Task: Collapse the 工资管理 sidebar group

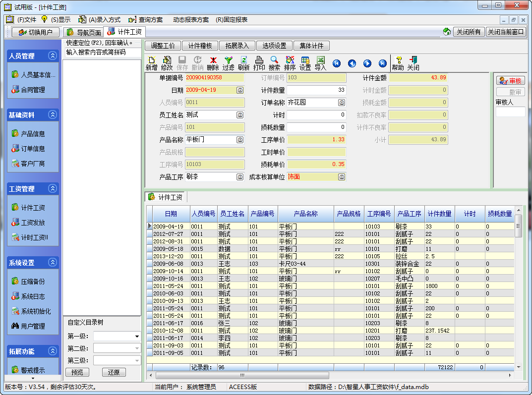Action: pos(52,189)
